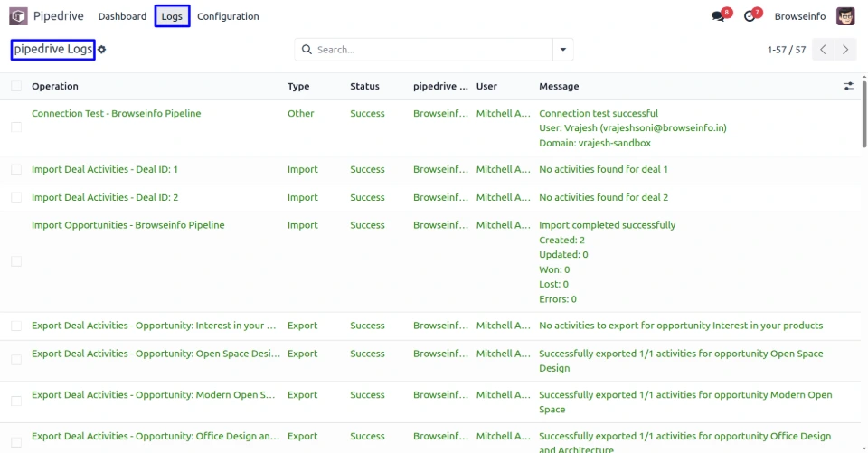
Task: Check the Import Deal Activities Deal ID: 1 row
Action: coord(16,170)
